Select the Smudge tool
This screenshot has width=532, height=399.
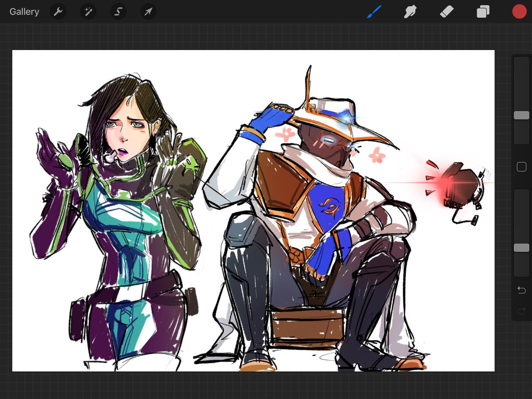pyautogui.click(x=411, y=12)
